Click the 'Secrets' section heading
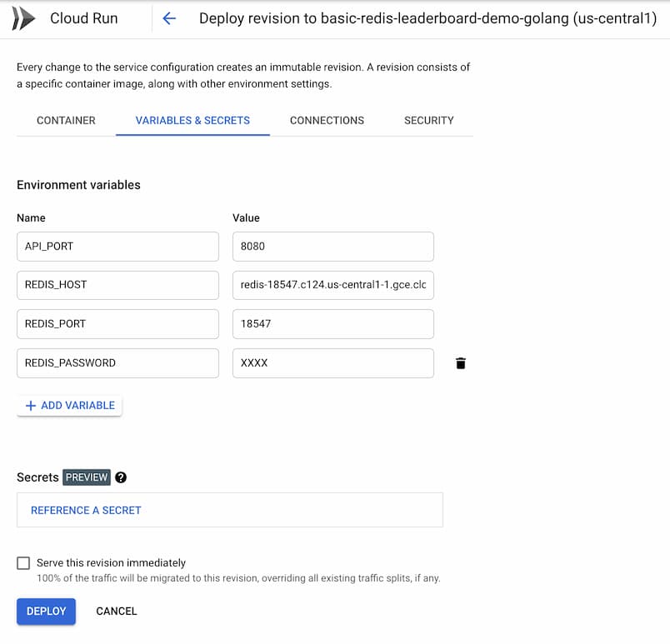Screen dimensions: 670x644 tap(37, 477)
